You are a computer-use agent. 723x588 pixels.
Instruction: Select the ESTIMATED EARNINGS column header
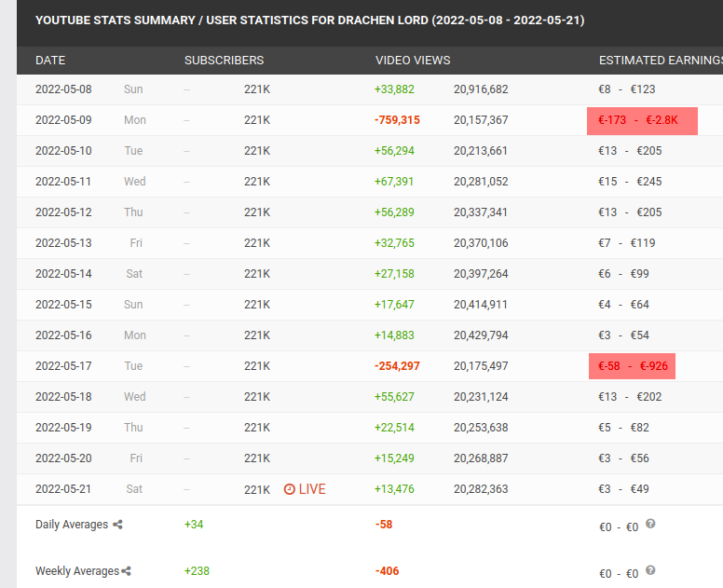point(661,61)
